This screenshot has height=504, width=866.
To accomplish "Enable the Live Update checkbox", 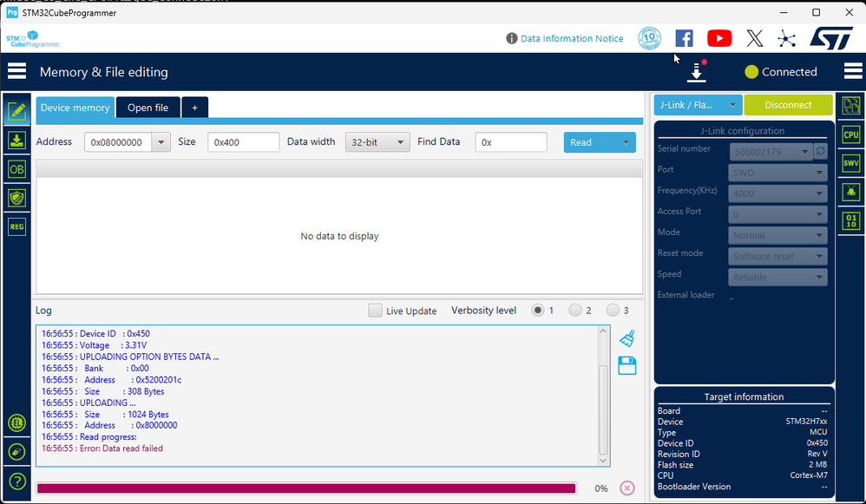I will coord(375,311).
